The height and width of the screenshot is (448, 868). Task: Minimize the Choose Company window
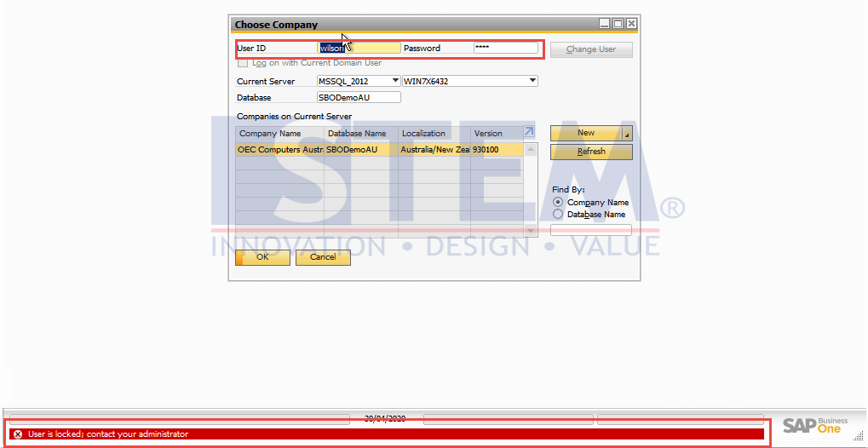point(605,24)
